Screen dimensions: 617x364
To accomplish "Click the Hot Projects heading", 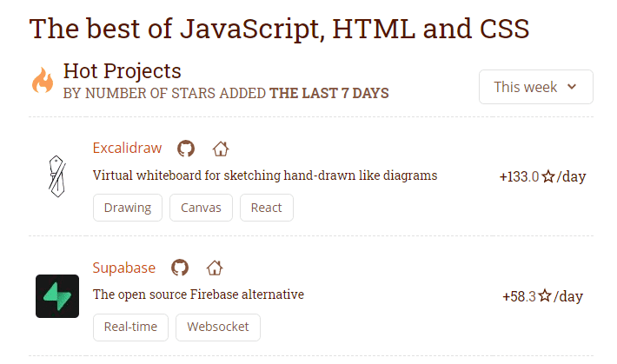I will [x=123, y=71].
